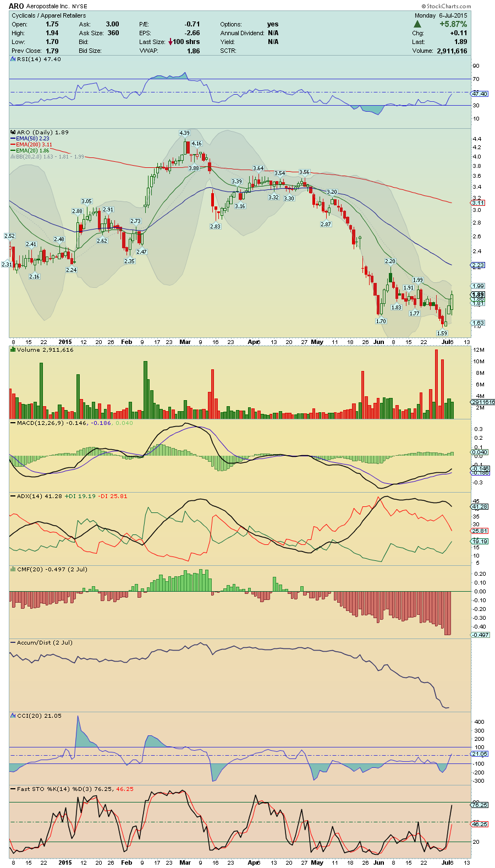The image size is (495, 868).
Task: Click the 2.16 price label in December
Action: (35, 276)
